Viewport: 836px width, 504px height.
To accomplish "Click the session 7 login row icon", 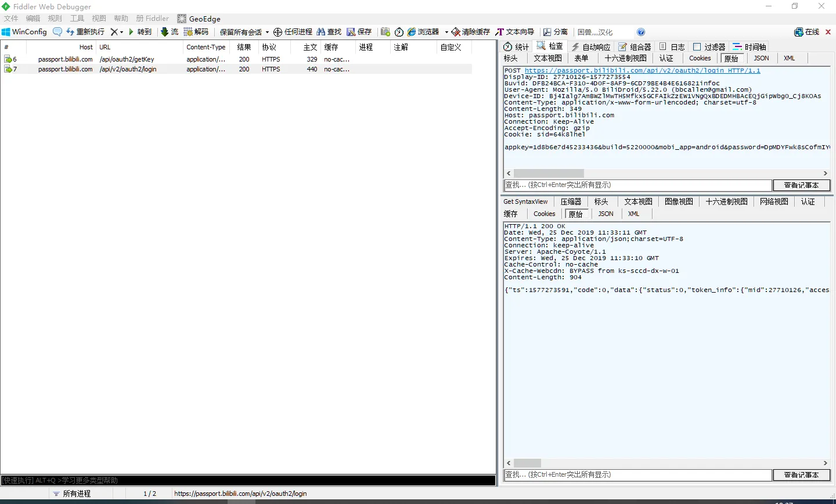I will coord(8,69).
